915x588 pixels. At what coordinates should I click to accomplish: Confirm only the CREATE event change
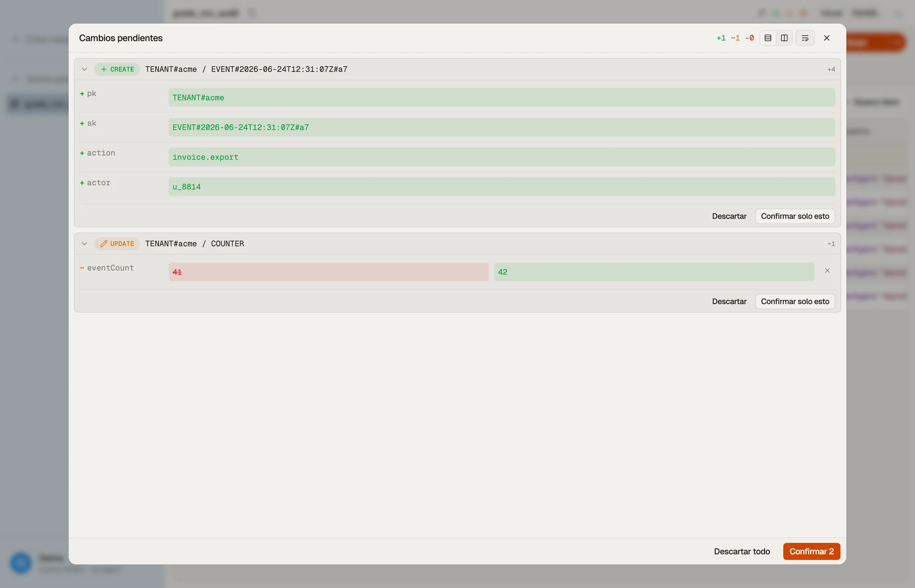point(795,216)
